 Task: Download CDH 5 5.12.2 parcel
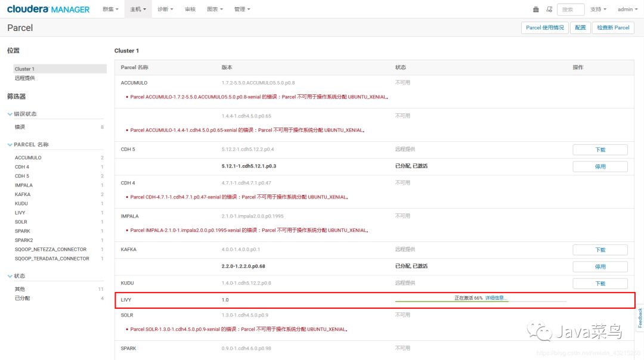tap(600, 150)
